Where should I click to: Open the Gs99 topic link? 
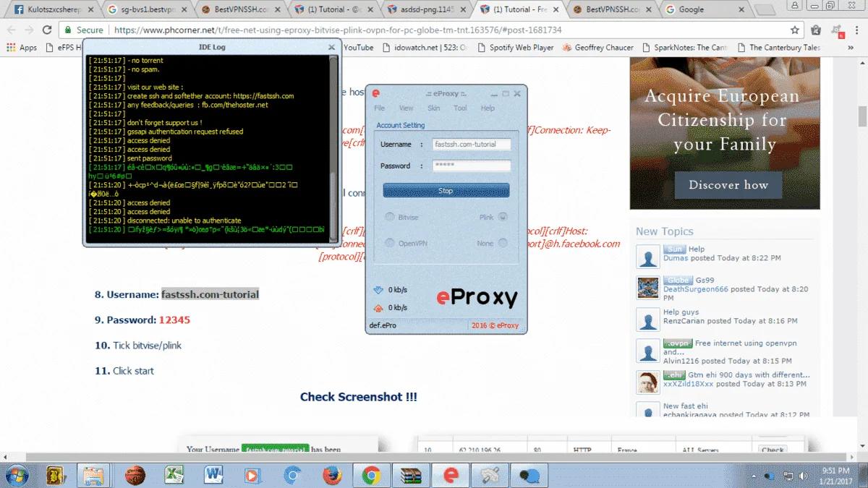click(705, 280)
